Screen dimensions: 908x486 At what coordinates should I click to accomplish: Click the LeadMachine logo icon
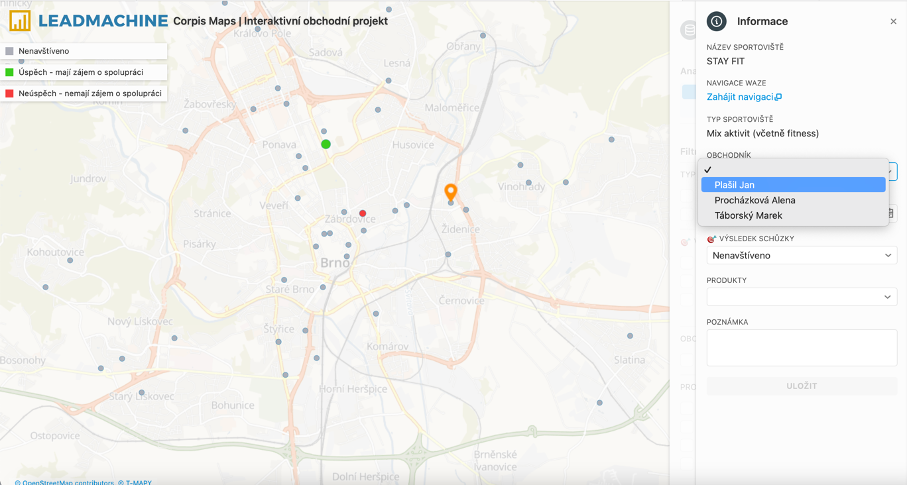20,21
